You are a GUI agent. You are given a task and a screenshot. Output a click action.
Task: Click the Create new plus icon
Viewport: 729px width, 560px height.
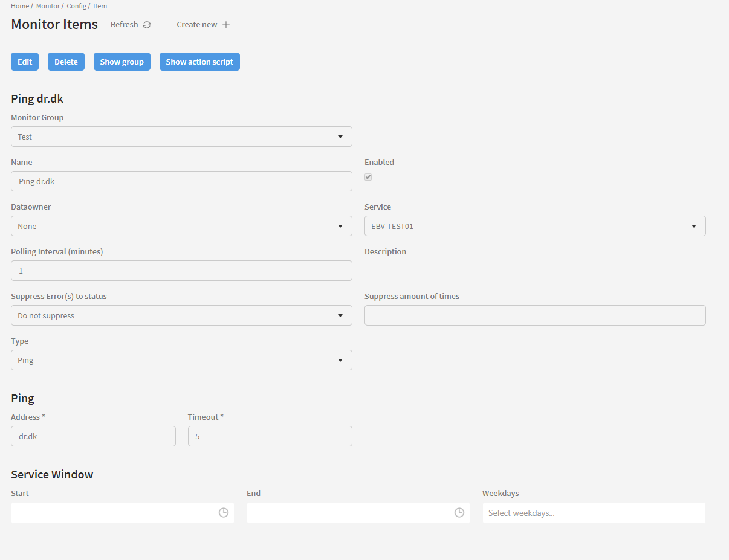[226, 25]
